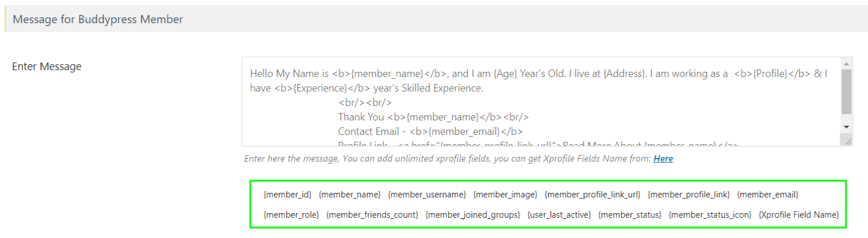The image size is (868, 238).
Task: Choose the {member_status} placeholder tag
Action: click(x=629, y=215)
